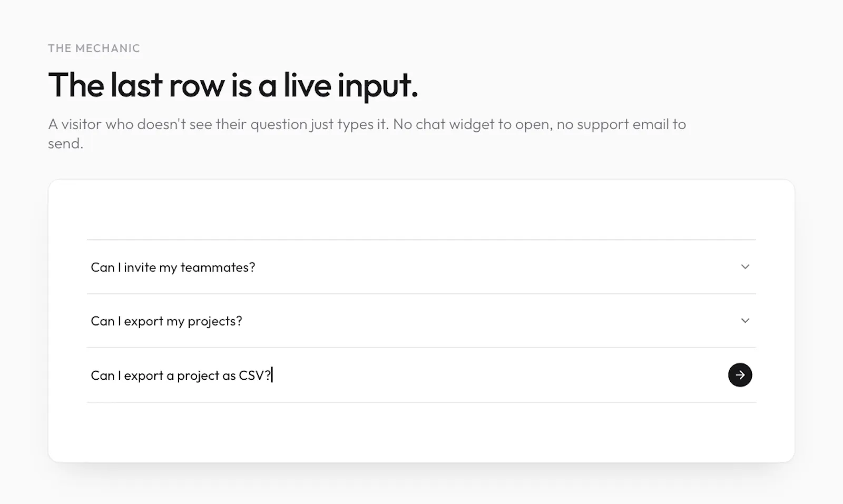The height and width of the screenshot is (504, 843).
Task: Expand the "Can I export my projects?" chevron
Action: [745, 320]
